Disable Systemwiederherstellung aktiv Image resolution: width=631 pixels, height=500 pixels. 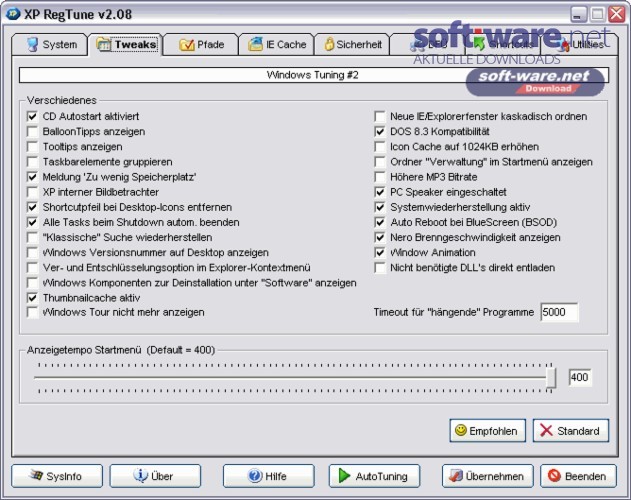click(x=379, y=207)
